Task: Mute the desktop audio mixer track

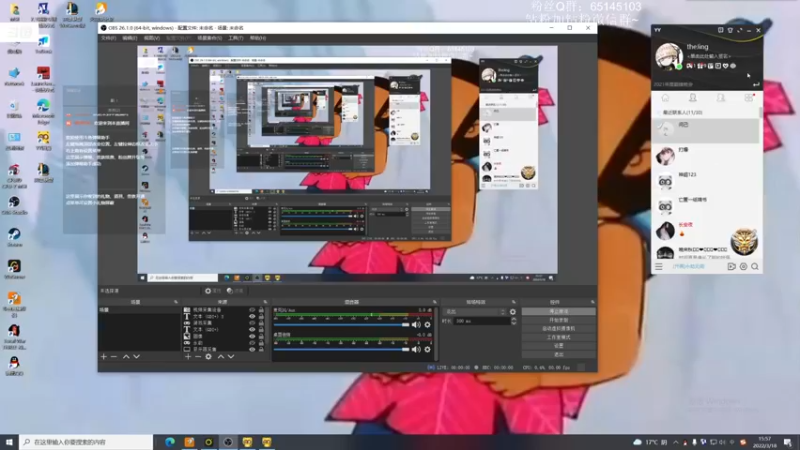Action: (416, 349)
